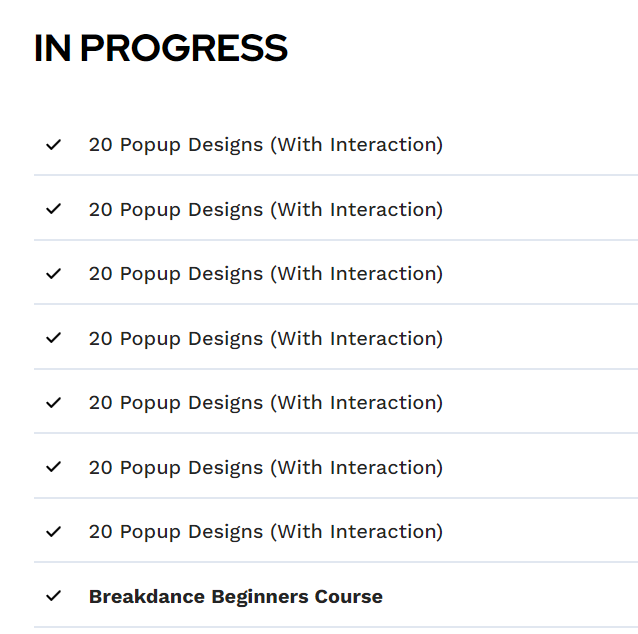Click the checkmark beside the second Popup Designs item
Viewport: 638px width, 634px height.
coord(54,209)
